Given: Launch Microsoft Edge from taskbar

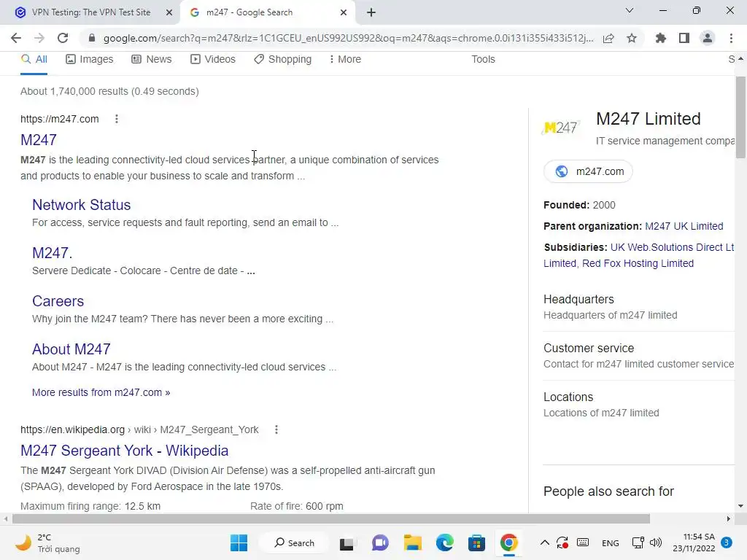Looking at the screenshot, I should point(444,542).
